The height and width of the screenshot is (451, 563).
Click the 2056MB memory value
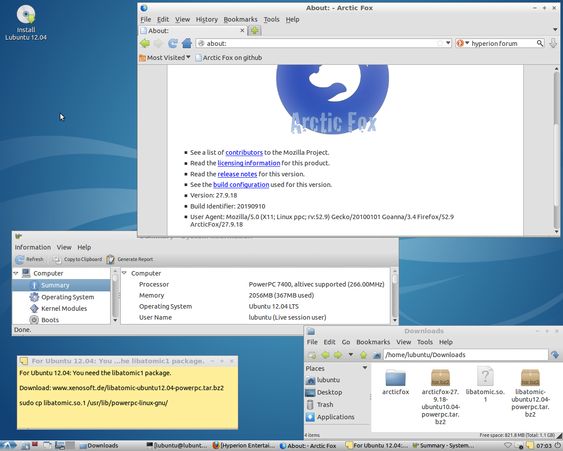click(281, 296)
